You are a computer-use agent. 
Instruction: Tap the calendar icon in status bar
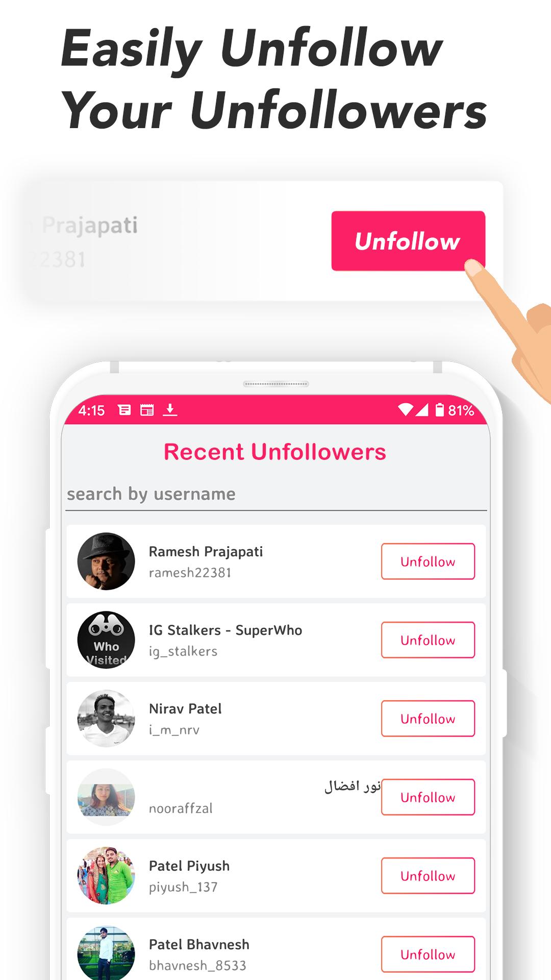(147, 410)
